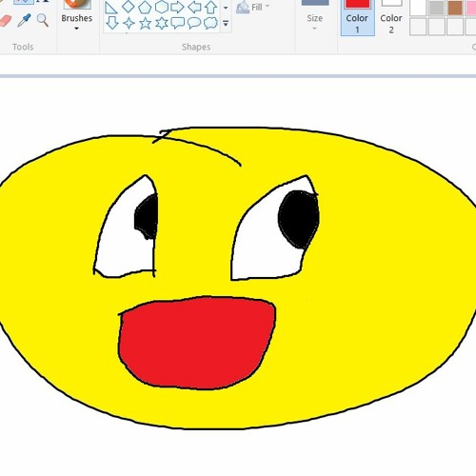Pick the white palette swatch
This screenshot has width=476, height=476.
pos(418,8)
